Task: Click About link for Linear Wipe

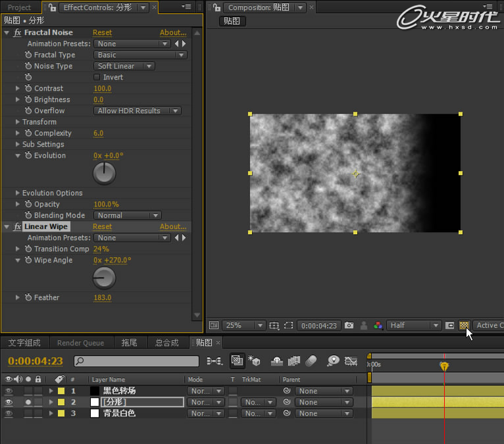Action: (x=173, y=227)
